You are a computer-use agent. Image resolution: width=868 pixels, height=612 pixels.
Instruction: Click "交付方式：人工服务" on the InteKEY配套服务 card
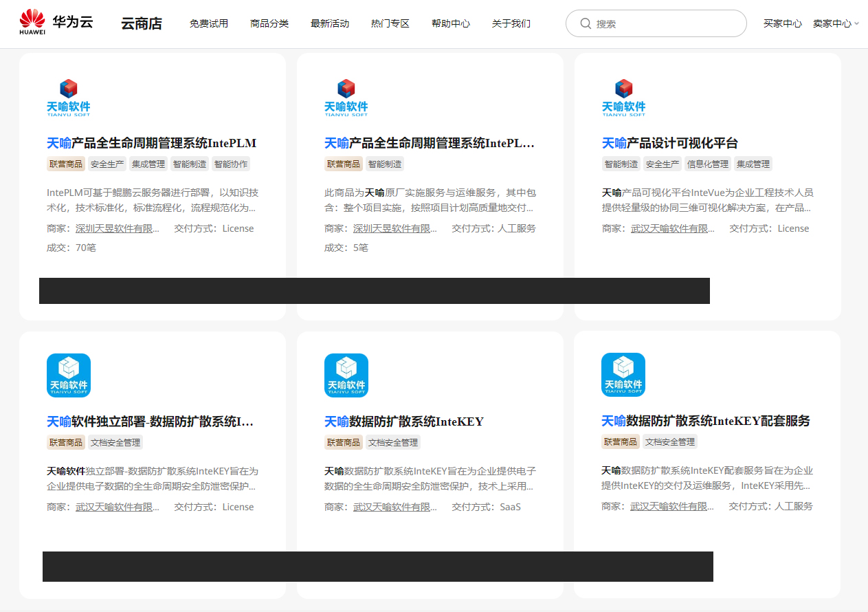click(770, 506)
